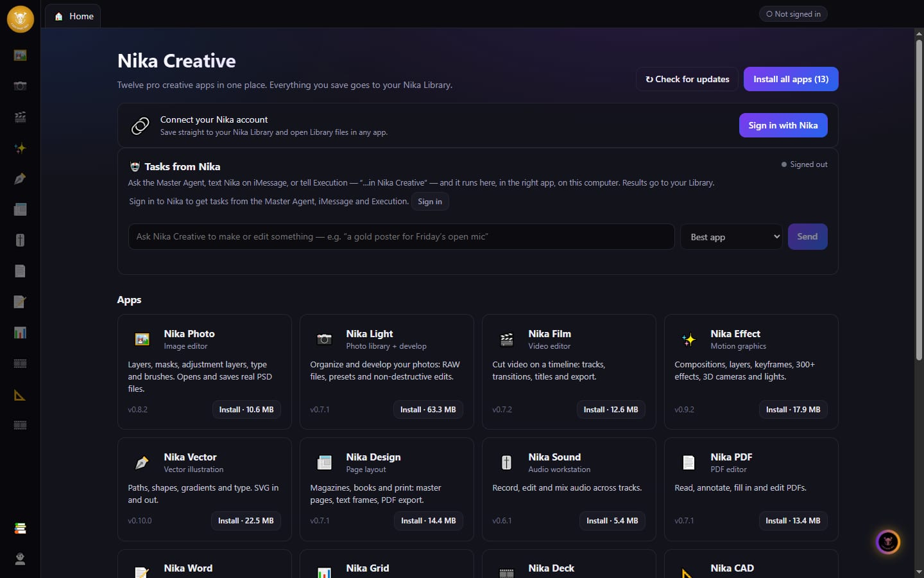Open Nika Design layout icon in sidebar
This screenshot has width=924, height=578.
[20, 209]
